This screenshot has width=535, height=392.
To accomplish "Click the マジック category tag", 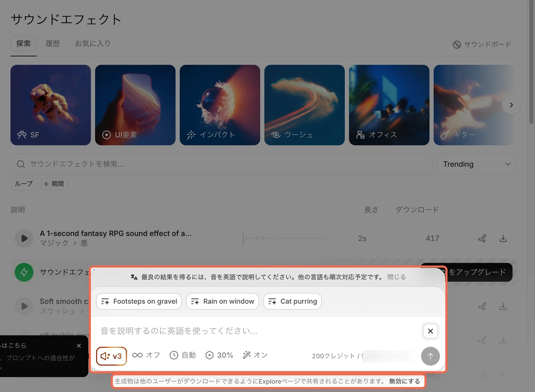I will (54, 243).
